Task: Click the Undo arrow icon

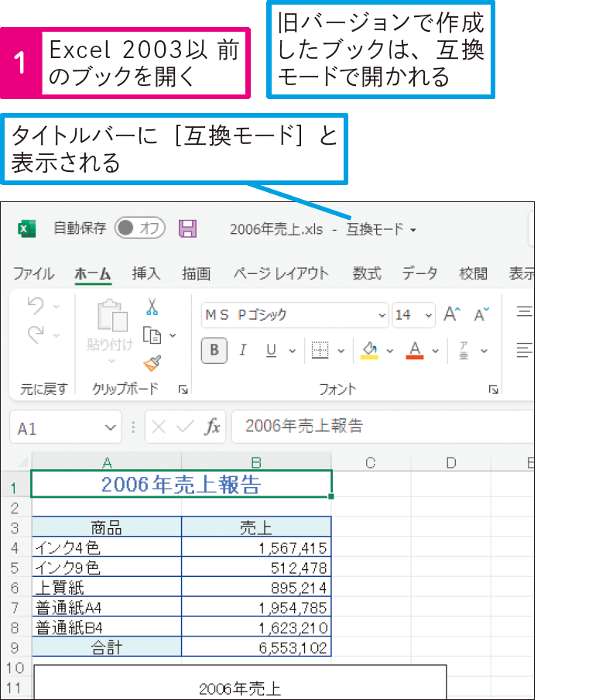Action: (x=36, y=306)
